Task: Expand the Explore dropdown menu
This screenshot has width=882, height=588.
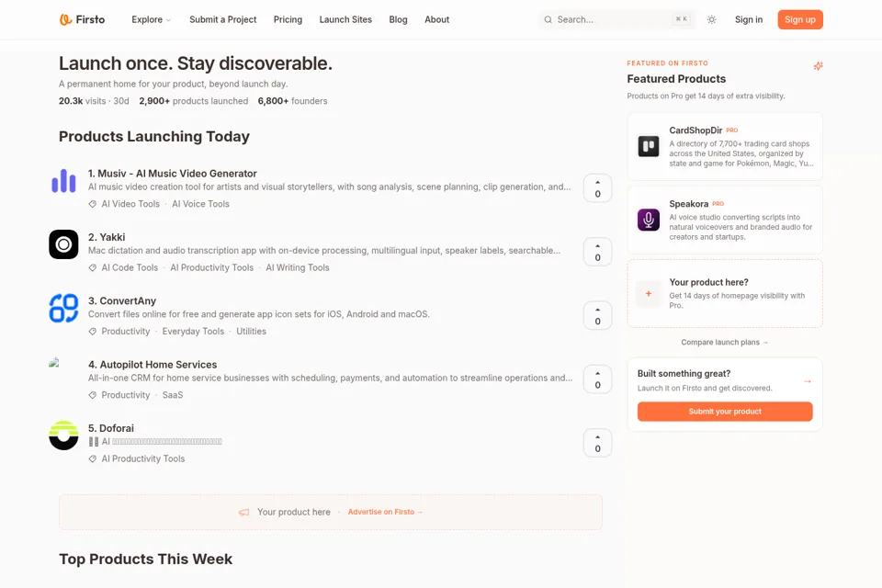Action: 151,19
